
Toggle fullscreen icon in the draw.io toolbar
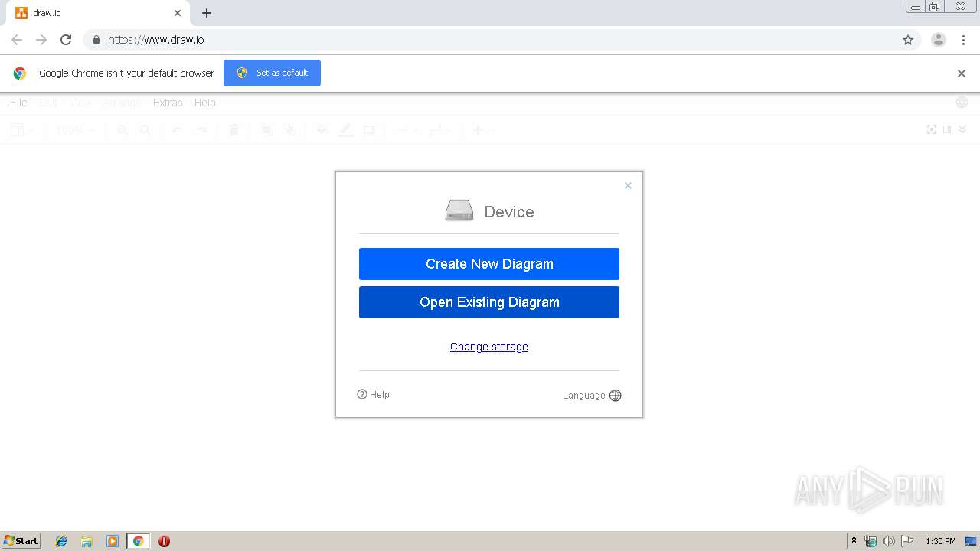[932, 129]
